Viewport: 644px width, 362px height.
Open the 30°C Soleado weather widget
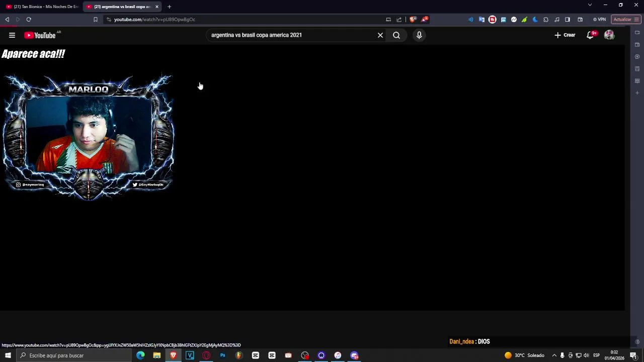coord(525,355)
